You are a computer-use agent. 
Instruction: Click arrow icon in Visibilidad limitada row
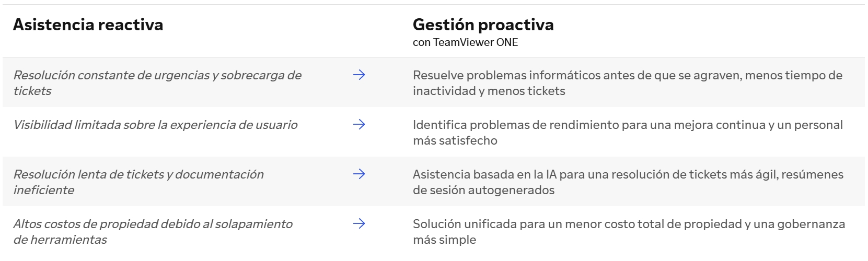pos(358,125)
